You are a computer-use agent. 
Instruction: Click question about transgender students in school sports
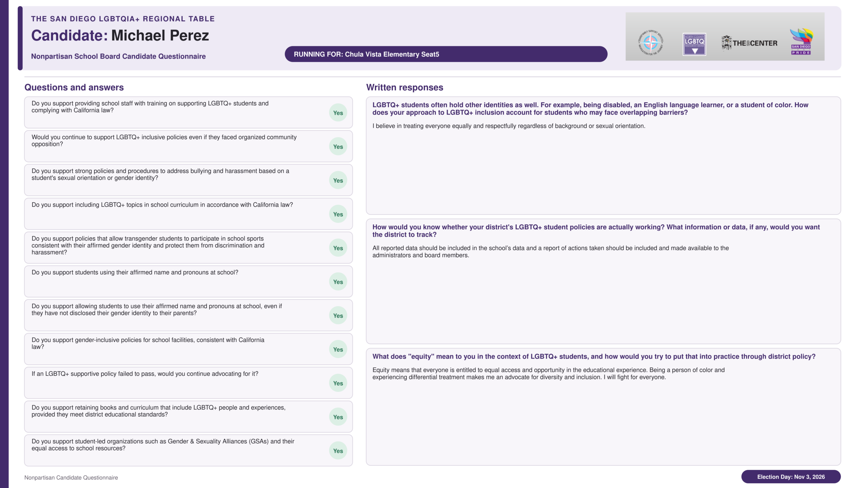point(148,245)
